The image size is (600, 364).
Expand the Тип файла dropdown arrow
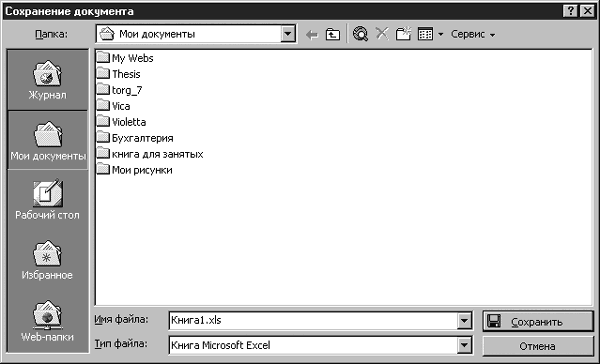(x=464, y=345)
